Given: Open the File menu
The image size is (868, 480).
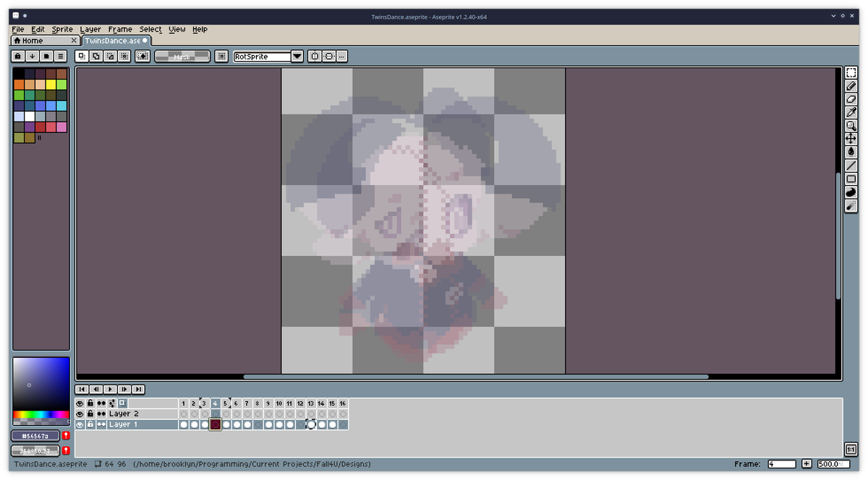Looking at the screenshot, I should click(x=18, y=30).
